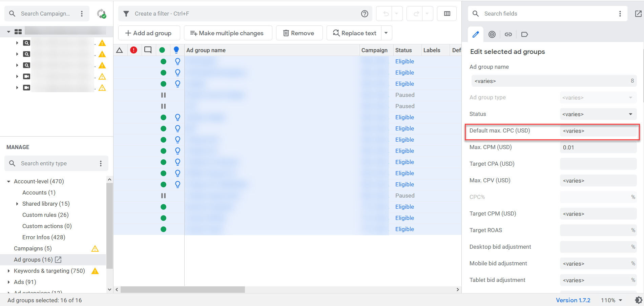Open the manage columns panel

(446, 14)
